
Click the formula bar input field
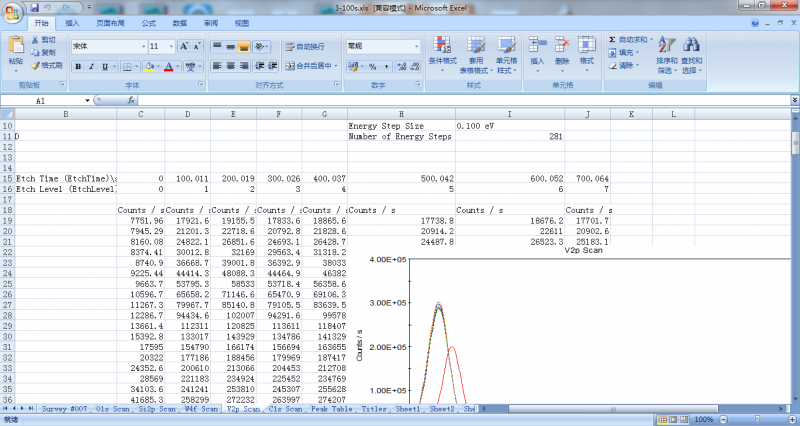(450, 101)
